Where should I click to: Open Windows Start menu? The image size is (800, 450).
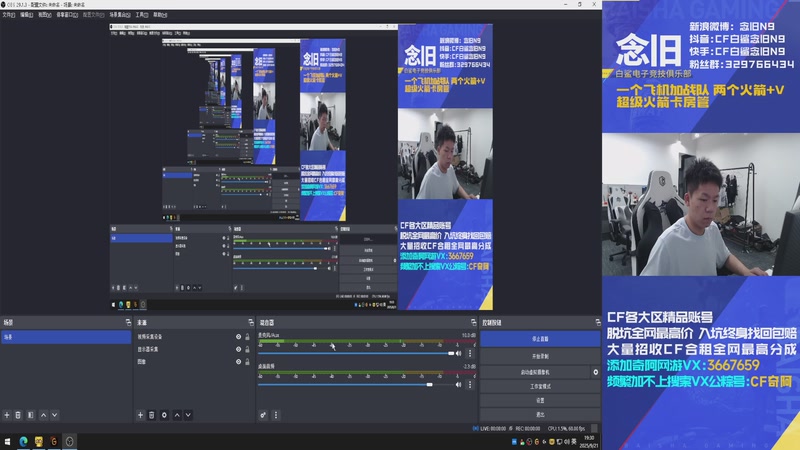(7, 441)
